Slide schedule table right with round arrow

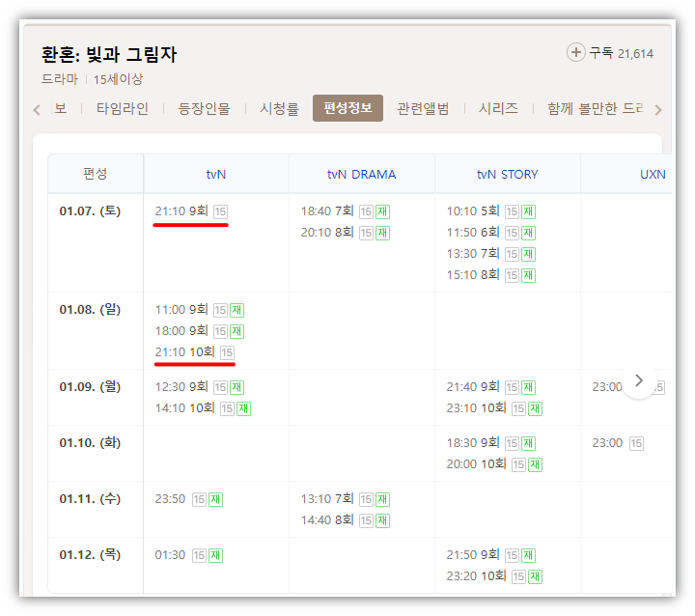639,380
